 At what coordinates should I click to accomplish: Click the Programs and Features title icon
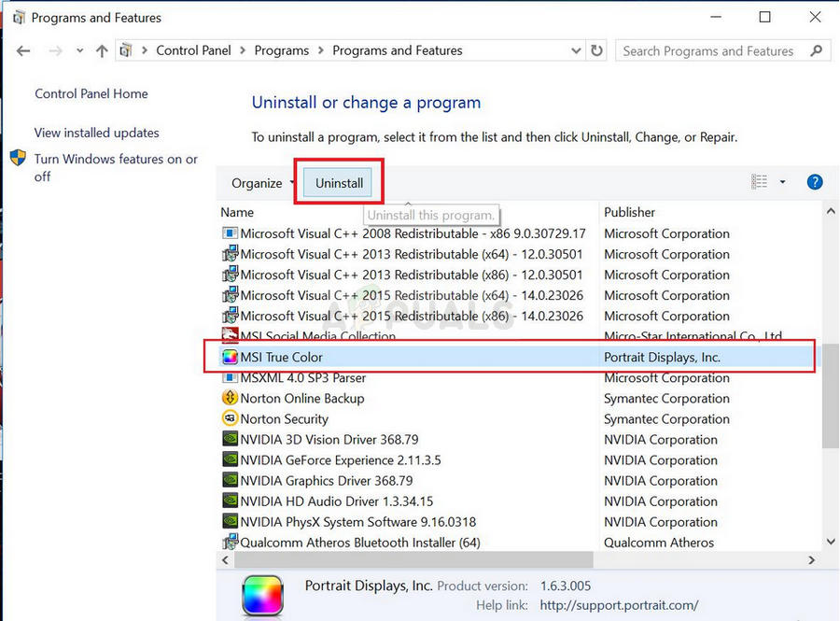click(x=19, y=18)
